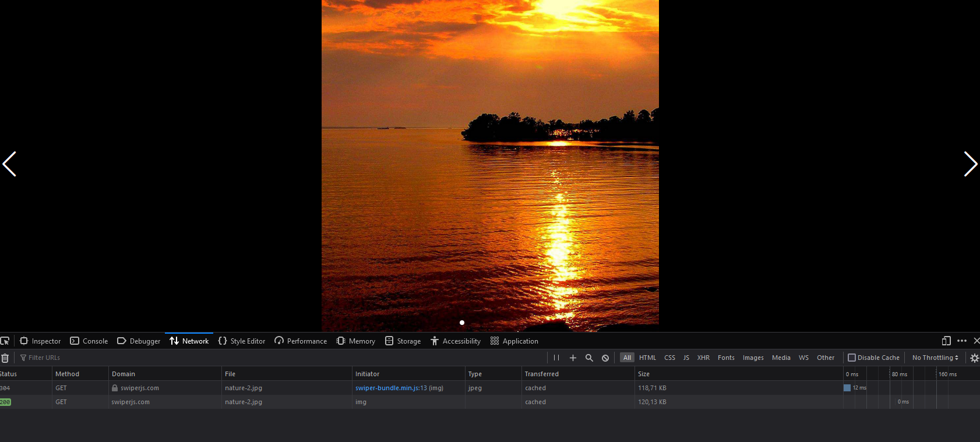980x442 pixels.
Task: Open the network search magnifier
Action: click(589, 358)
